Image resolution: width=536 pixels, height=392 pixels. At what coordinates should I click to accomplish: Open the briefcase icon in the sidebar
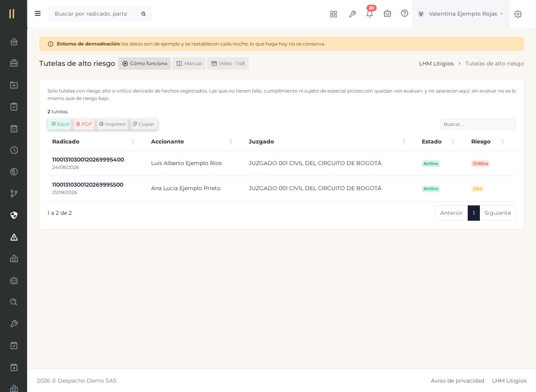[14, 63]
